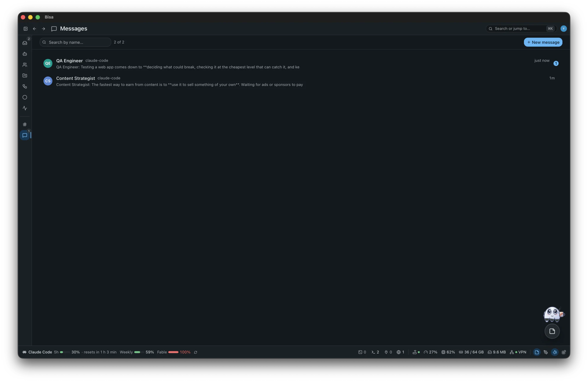Select the active messages chat icon in sidebar
The height and width of the screenshot is (382, 588).
pyautogui.click(x=25, y=135)
